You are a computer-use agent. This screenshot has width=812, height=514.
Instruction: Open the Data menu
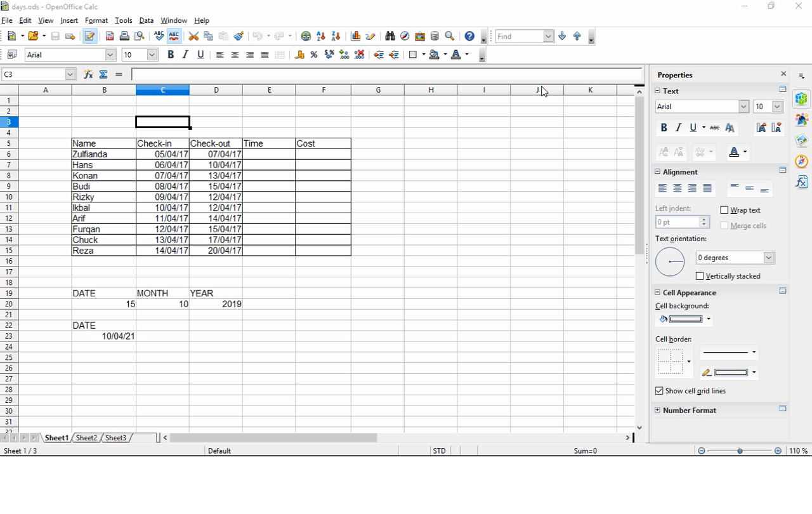coord(147,20)
